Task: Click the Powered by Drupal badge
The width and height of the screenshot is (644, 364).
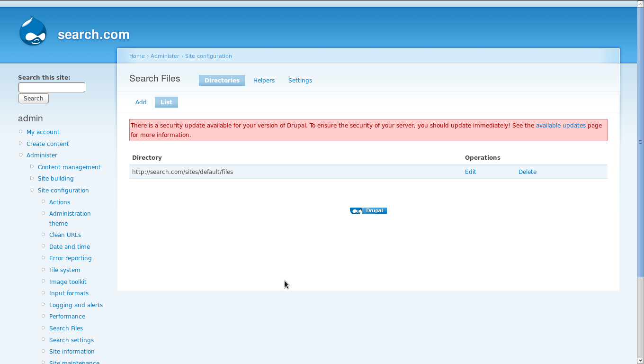Action: (368, 211)
